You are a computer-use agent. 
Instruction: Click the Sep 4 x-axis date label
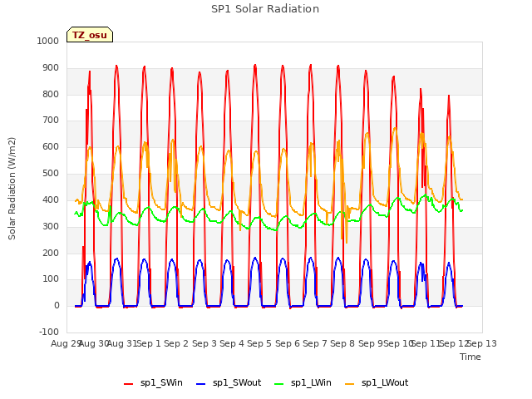232,343
